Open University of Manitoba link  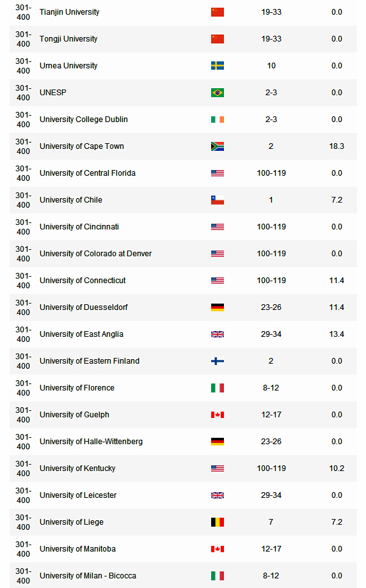(x=77, y=549)
